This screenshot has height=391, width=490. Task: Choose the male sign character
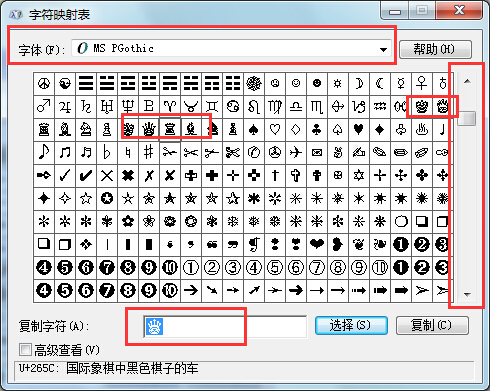point(44,107)
